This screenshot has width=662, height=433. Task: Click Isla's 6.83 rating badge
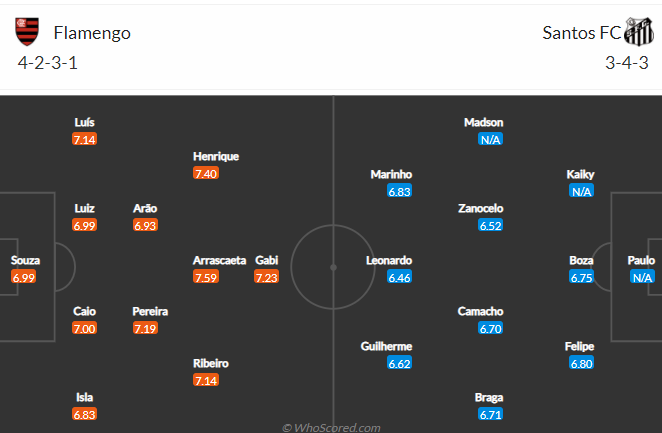click(84, 414)
